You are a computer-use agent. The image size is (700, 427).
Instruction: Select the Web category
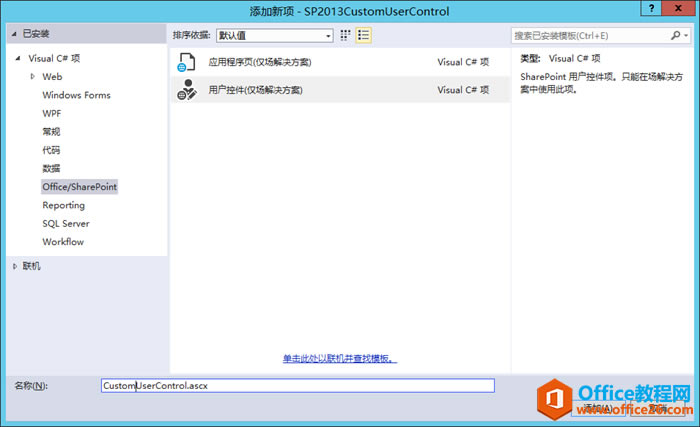point(52,77)
